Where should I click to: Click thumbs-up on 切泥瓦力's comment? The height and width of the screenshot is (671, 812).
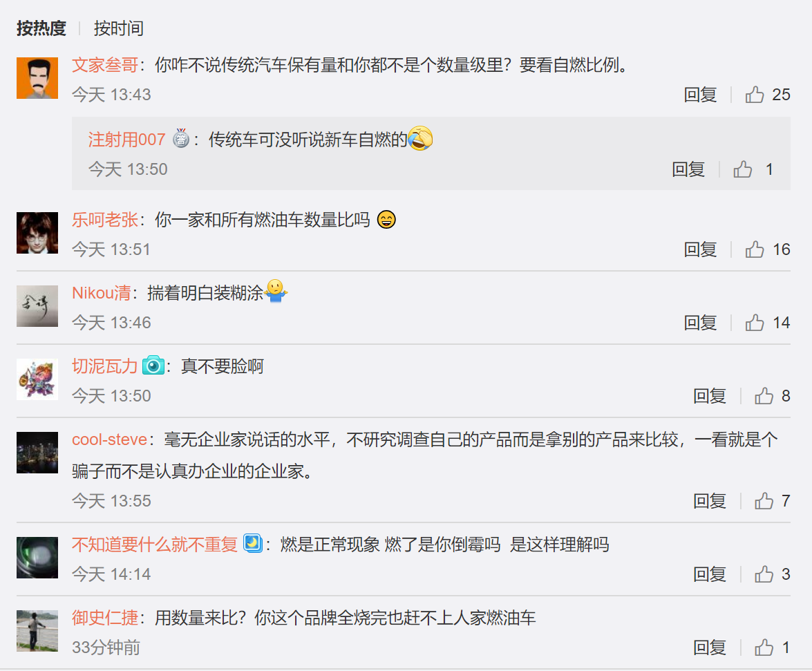tap(764, 396)
